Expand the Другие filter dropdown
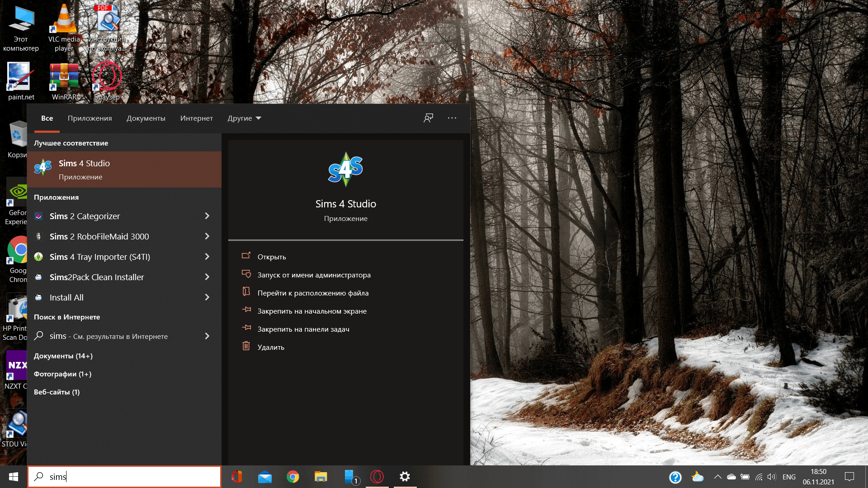The image size is (868, 488). 245,118
